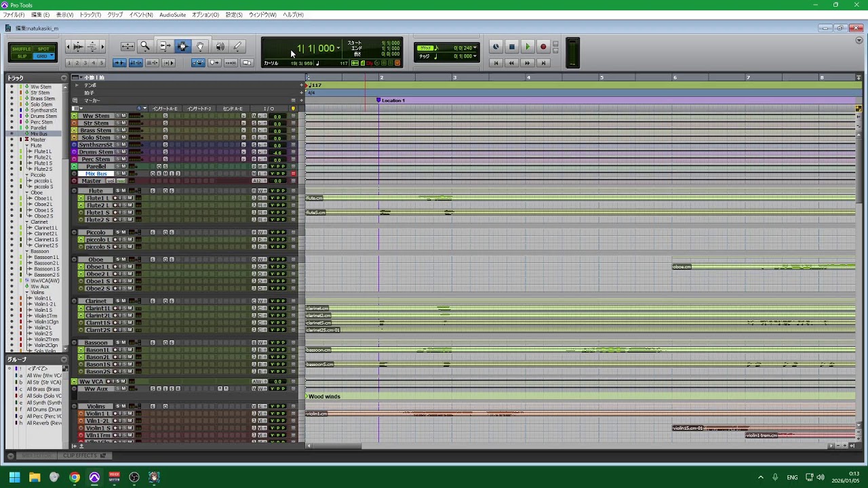
Task: Click Go to End transport button
Action: pyautogui.click(x=543, y=63)
